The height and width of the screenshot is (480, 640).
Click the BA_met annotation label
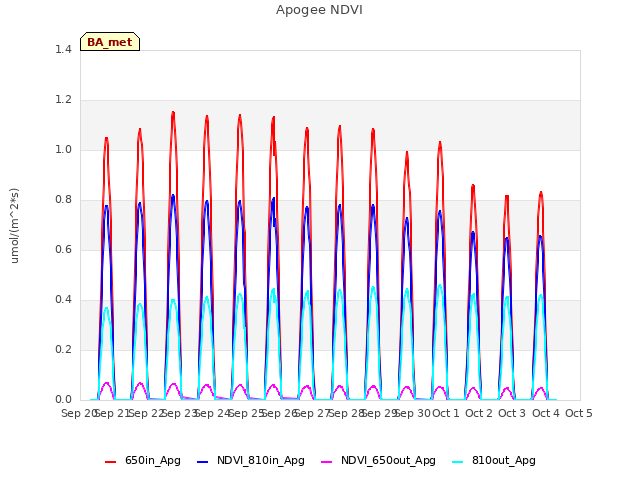pyautogui.click(x=110, y=42)
